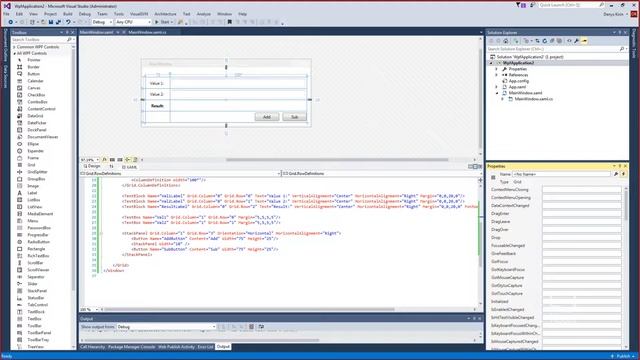Collapse the MainWindow.xaml node
Screen dimensions: 640x360
click(x=497, y=93)
